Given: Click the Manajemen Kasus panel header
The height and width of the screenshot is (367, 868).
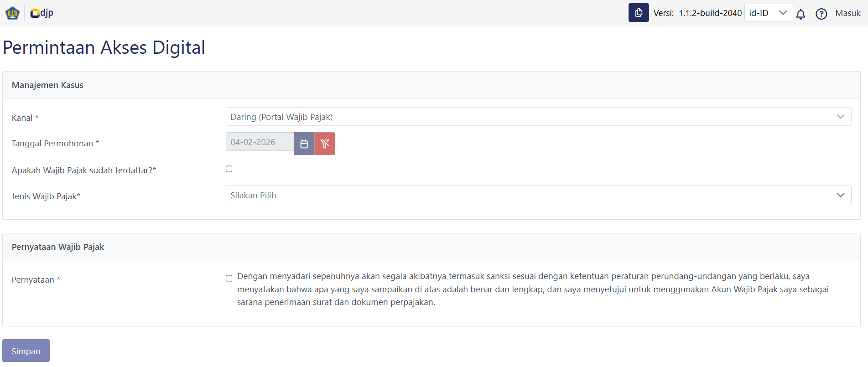Looking at the screenshot, I should 48,85.
